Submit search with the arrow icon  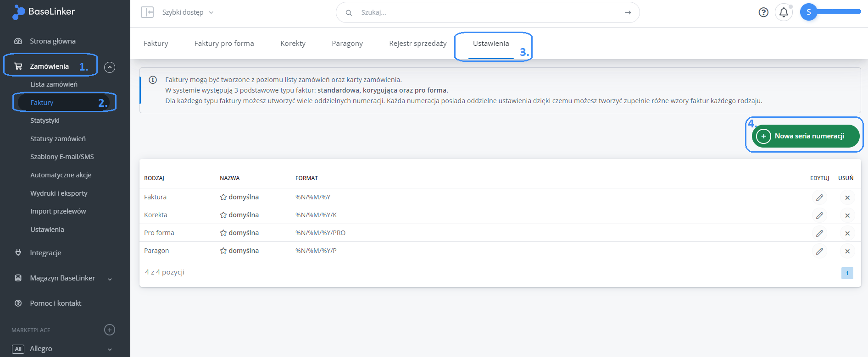pos(628,13)
